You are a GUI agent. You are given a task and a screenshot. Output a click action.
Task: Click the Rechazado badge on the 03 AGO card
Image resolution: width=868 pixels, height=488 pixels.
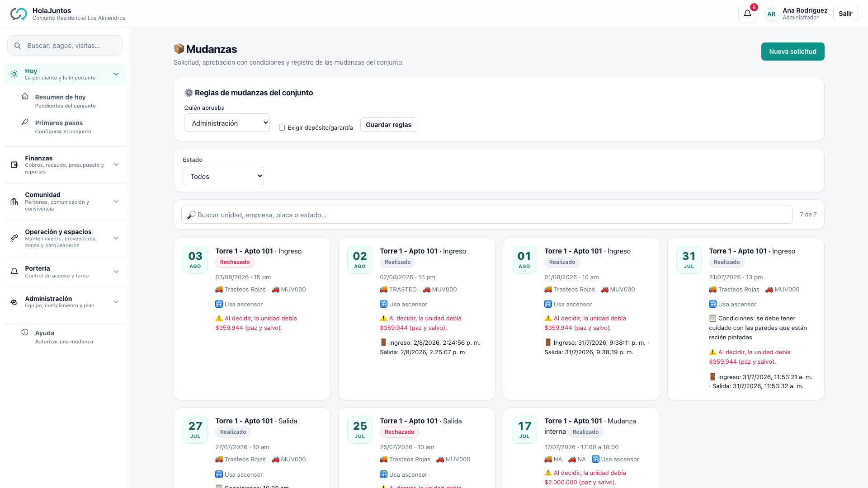click(235, 262)
